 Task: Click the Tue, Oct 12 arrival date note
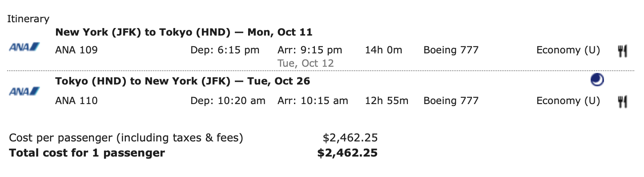(306, 63)
